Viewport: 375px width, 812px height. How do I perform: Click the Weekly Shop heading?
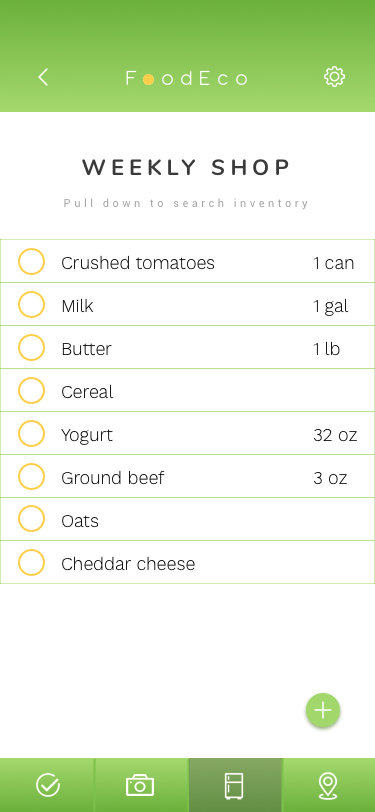pyautogui.click(x=186, y=167)
